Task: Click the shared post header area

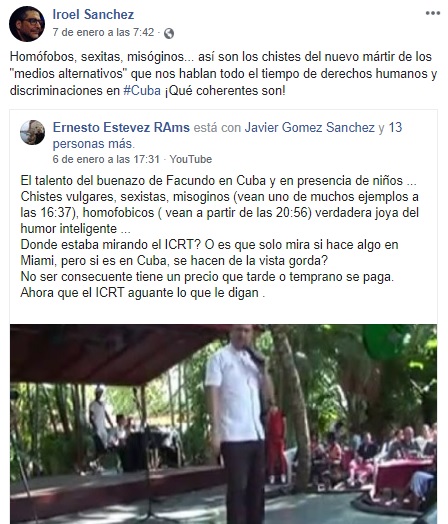Action: 223,141
